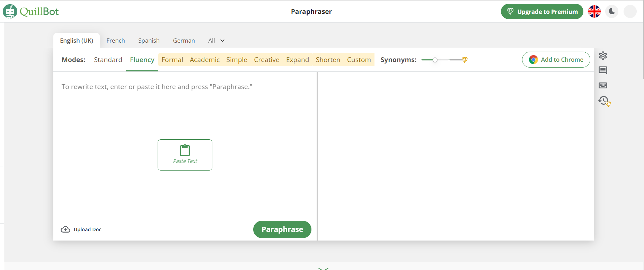Switch to the German tab
This screenshot has width=644, height=270.
[184, 41]
